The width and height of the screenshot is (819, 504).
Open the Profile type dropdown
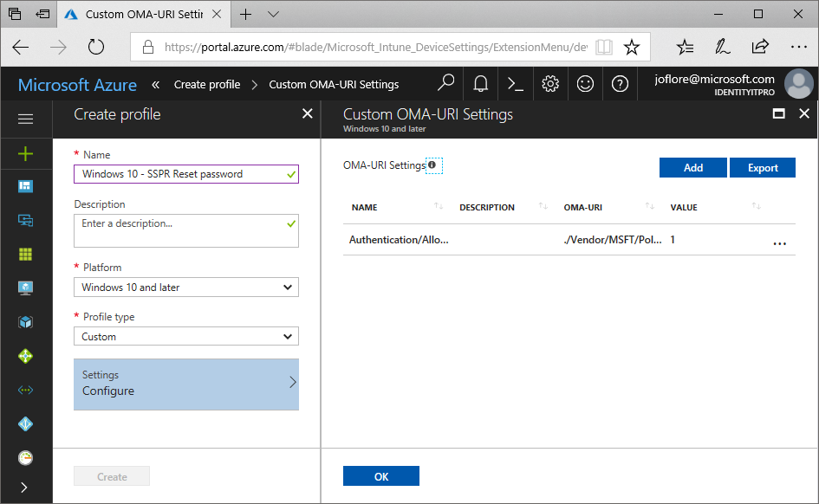(186, 337)
